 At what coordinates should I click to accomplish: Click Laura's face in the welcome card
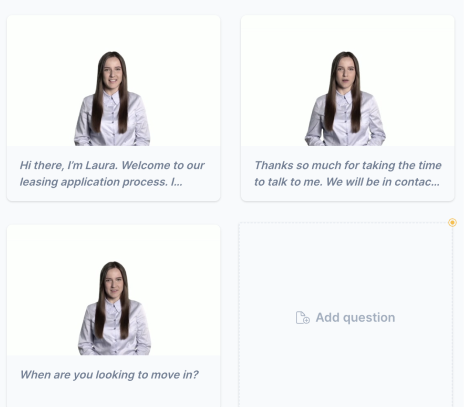pyautogui.click(x=113, y=73)
